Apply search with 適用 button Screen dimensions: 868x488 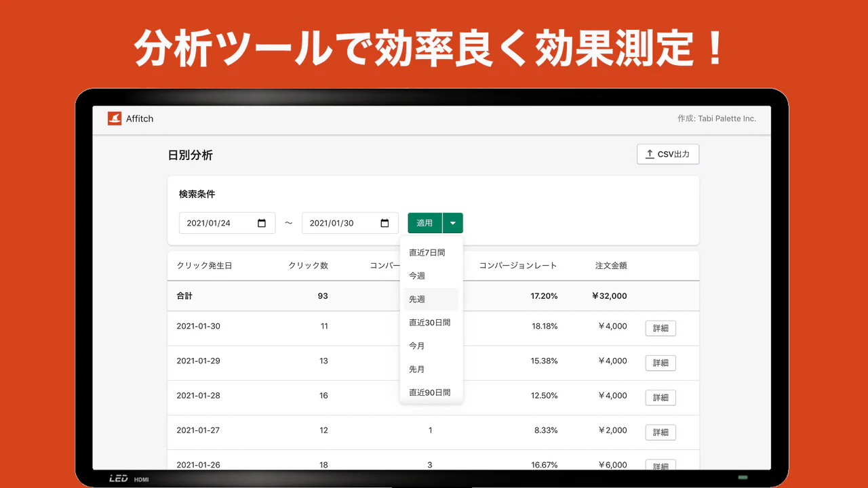(425, 223)
